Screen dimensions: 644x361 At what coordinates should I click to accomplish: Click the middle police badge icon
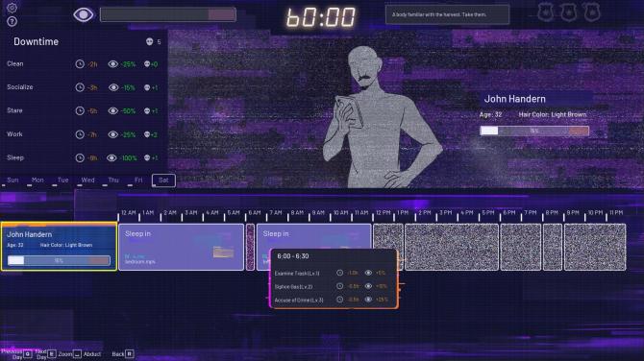pos(568,12)
